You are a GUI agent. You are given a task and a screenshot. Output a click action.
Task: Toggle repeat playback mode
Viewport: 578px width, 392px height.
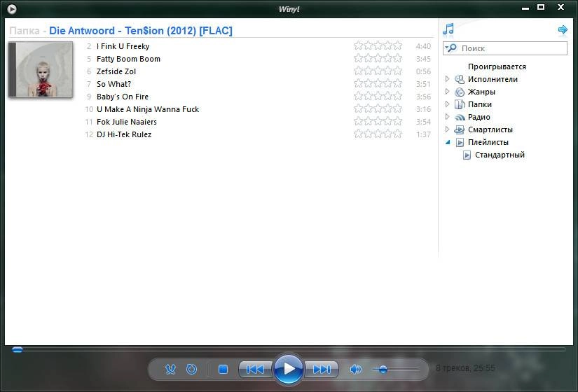tap(192, 369)
